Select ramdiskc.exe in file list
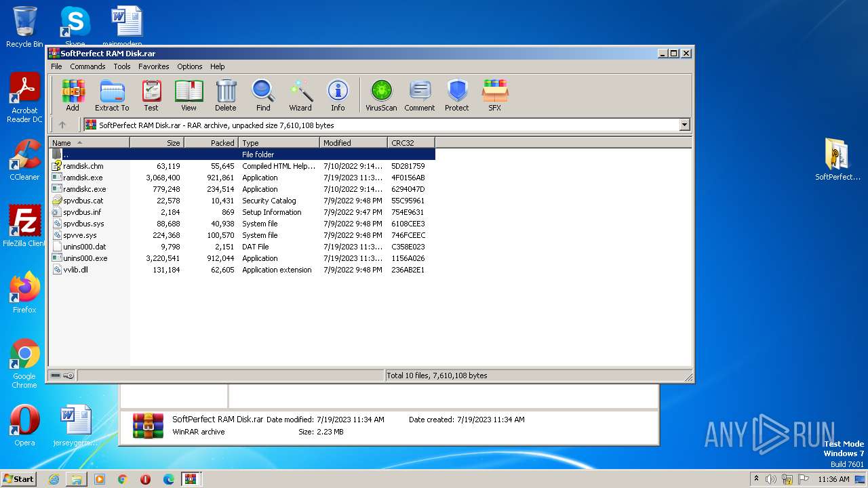Image resolution: width=868 pixels, height=488 pixels. coord(242,189)
